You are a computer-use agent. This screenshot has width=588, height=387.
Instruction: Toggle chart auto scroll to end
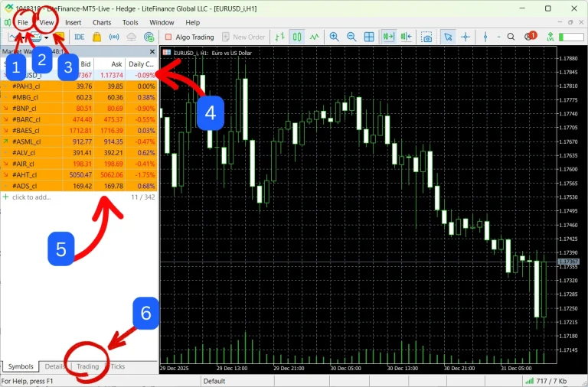pyautogui.click(x=388, y=37)
